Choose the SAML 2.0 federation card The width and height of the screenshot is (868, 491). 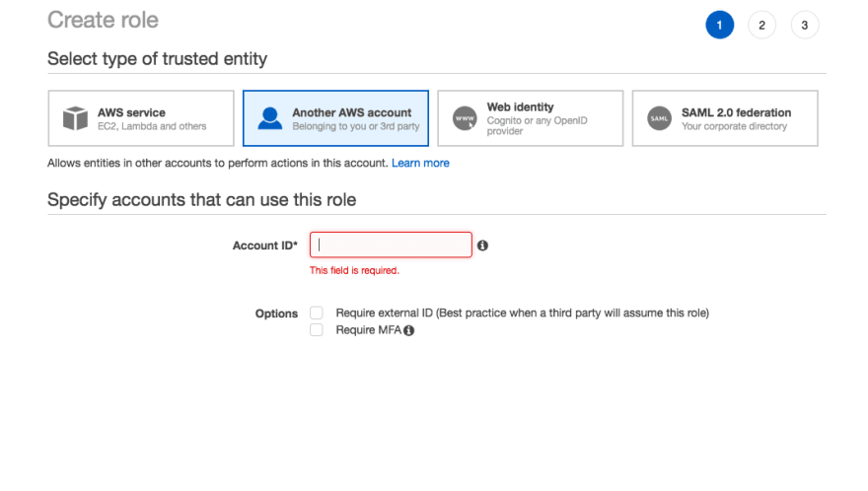[x=725, y=118]
